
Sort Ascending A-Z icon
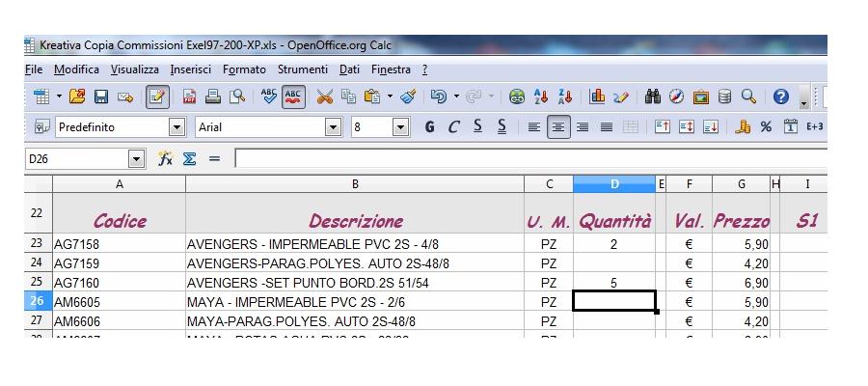click(x=541, y=96)
